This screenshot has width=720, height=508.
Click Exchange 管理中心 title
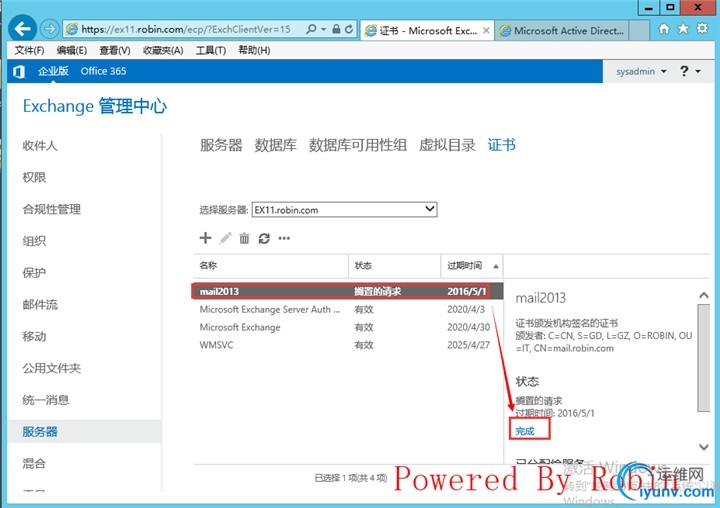coord(95,106)
